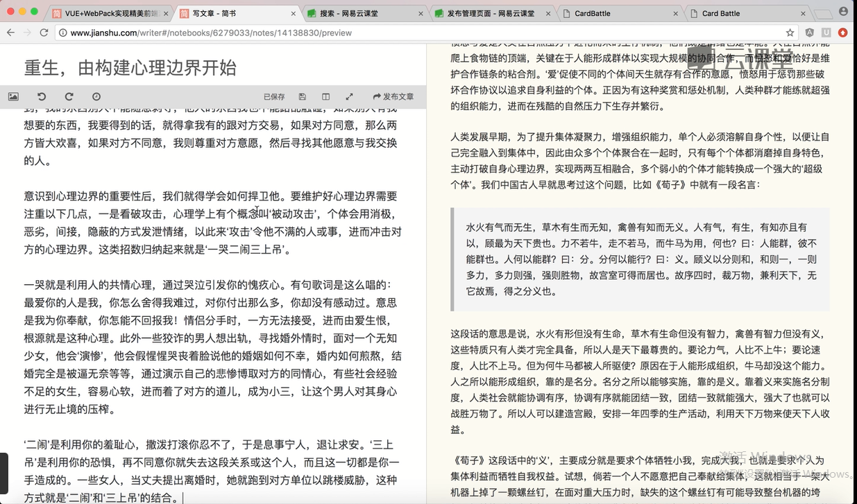Open 发布管理页面 - 网易云课堂 tab
Screen dimensions: 857x504
(491, 13)
